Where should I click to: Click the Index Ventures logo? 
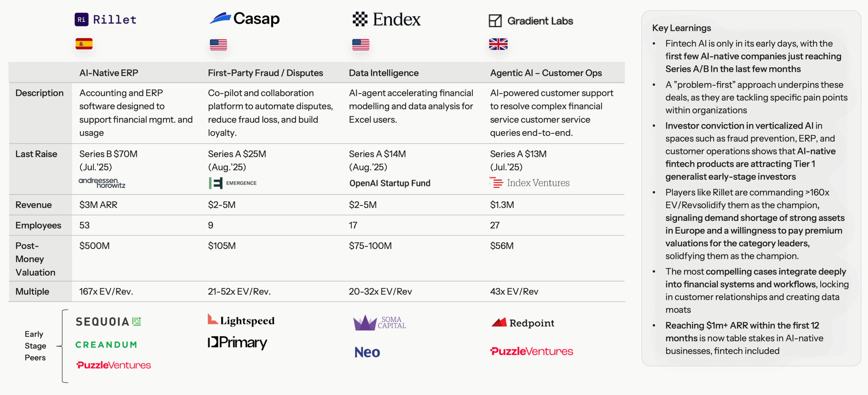point(530,183)
